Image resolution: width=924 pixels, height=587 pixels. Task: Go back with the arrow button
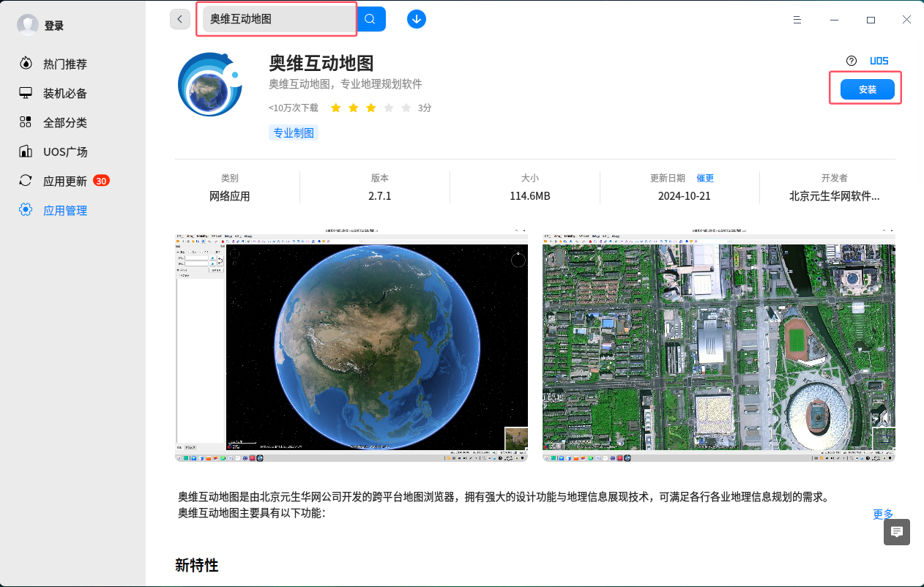[x=180, y=19]
